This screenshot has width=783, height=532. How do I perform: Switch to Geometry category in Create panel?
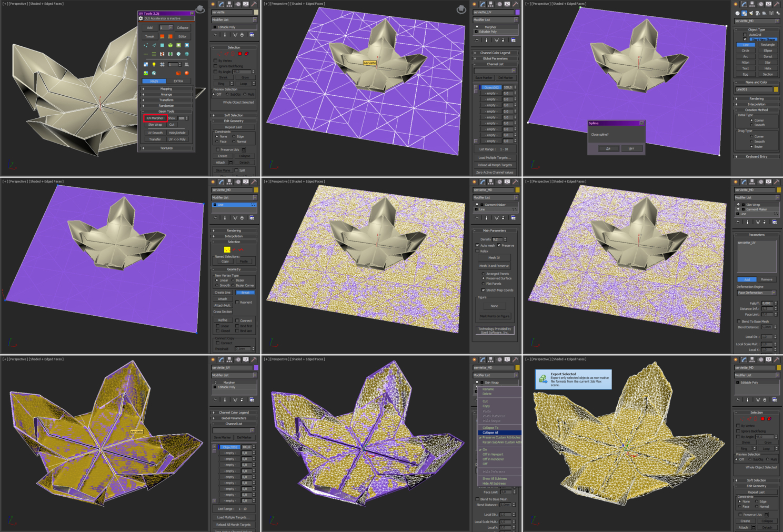pos(737,13)
